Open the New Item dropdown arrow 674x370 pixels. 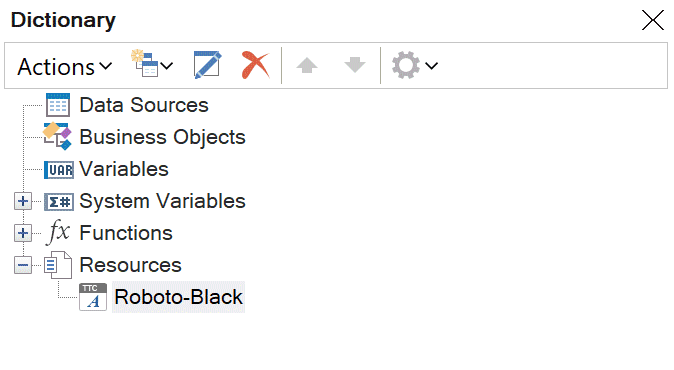click(167, 66)
